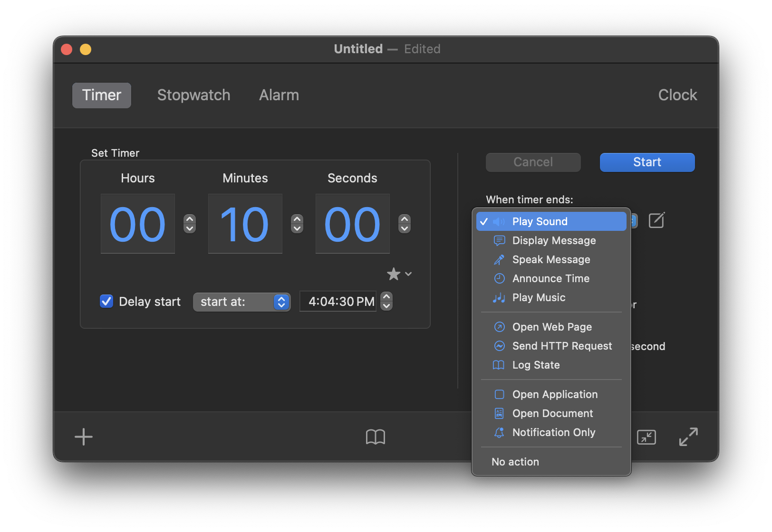Click the expand fullscreen arrows icon
772x532 pixels.
pos(688,437)
